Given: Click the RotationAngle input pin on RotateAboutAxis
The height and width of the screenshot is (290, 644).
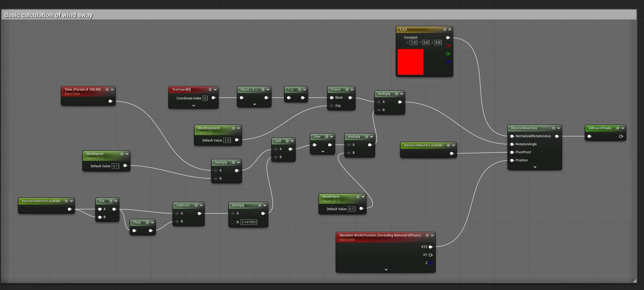Looking at the screenshot, I should pyautogui.click(x=512, y=144).
